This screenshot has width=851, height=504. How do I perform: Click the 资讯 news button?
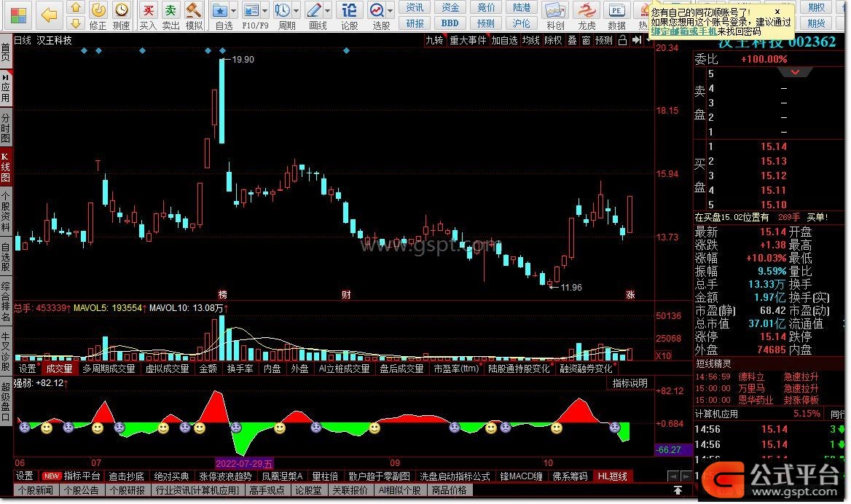[415, 7]
